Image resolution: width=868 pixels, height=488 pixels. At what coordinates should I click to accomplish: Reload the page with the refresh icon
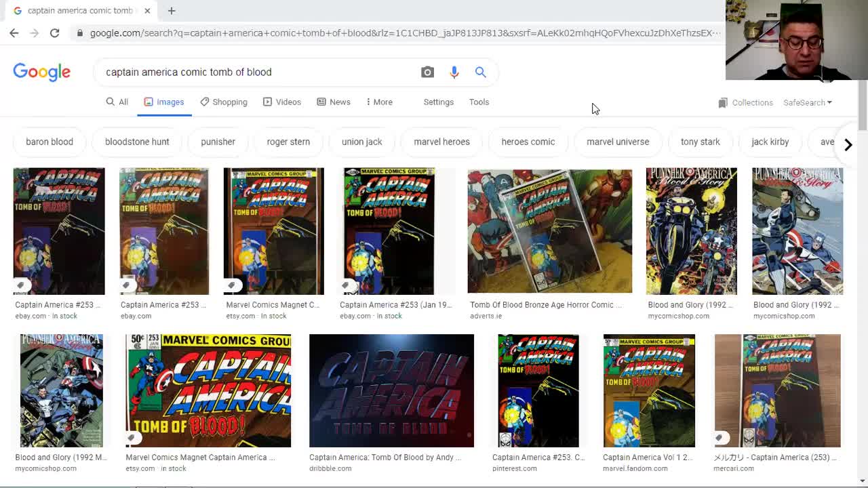tap(54, 33)
